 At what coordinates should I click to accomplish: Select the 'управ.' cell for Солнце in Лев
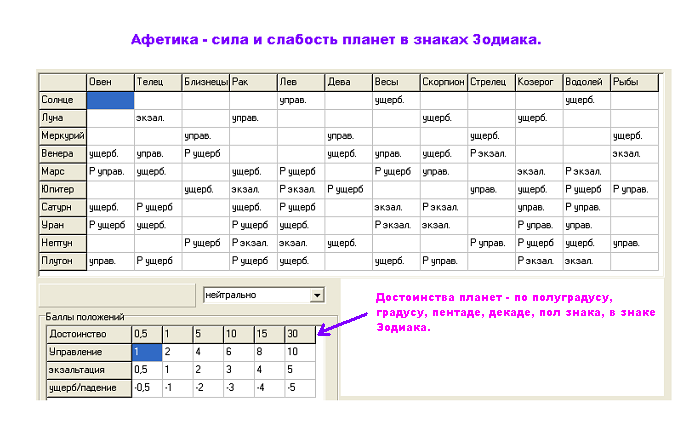300,100
